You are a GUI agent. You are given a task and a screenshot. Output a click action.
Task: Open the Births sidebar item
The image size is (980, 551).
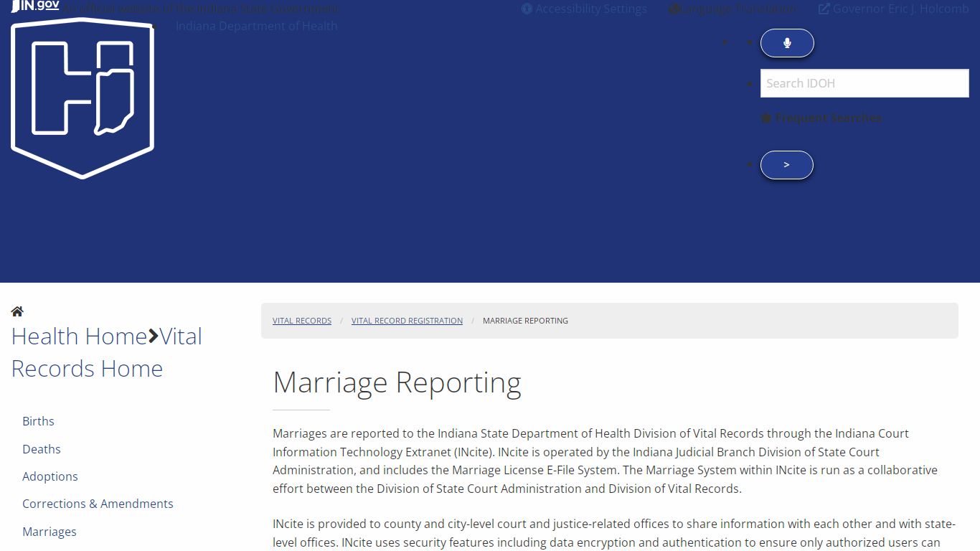point(38,421)
